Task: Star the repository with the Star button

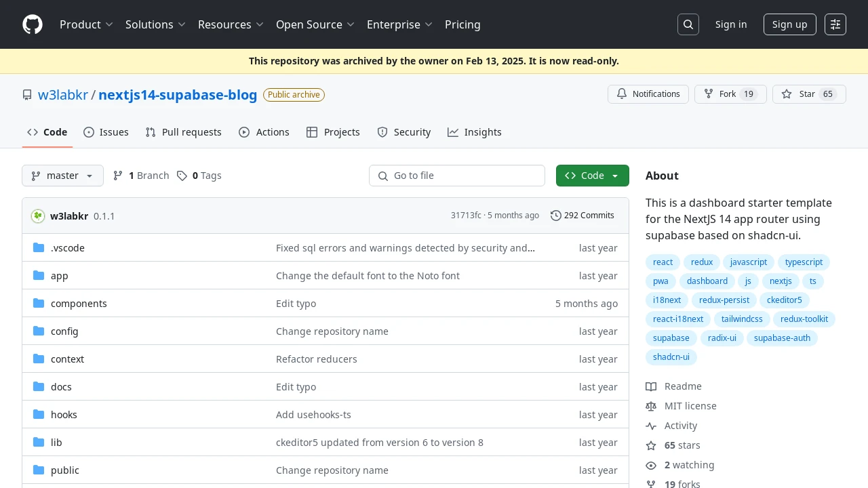Action: pyautogui.click(x=809, y=94)
